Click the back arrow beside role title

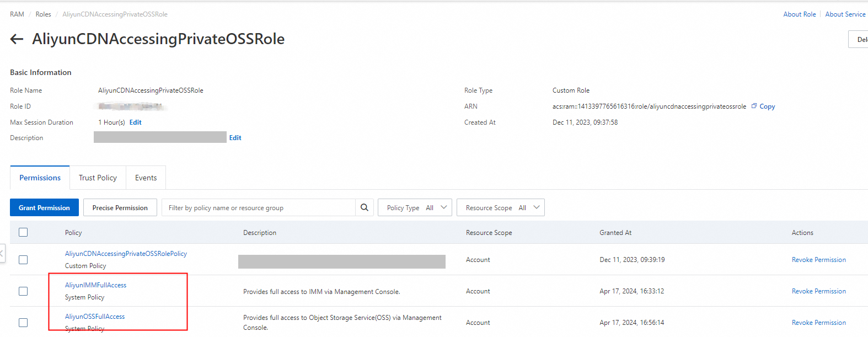click(17, 39)
